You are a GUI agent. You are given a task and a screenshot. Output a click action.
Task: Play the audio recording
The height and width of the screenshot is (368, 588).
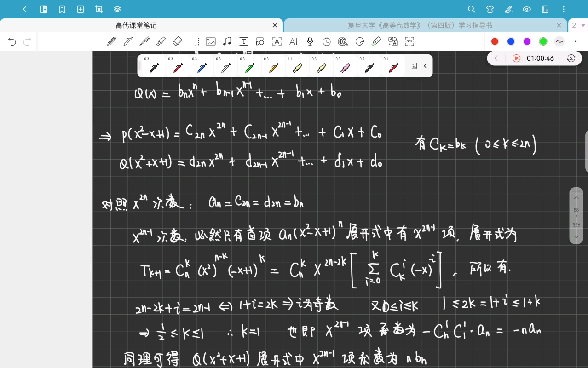(x=516, y=58)
